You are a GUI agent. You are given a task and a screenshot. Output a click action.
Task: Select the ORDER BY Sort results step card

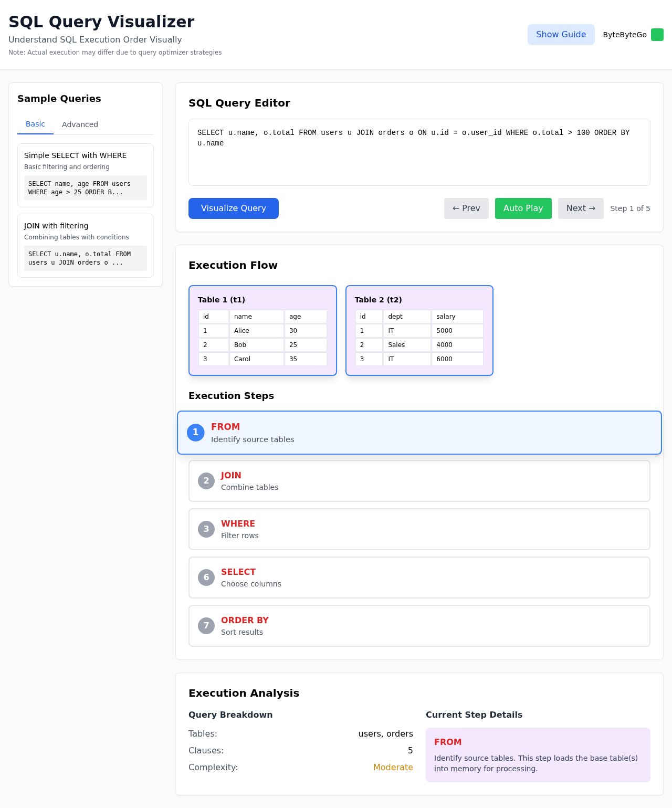pos(419,626)
